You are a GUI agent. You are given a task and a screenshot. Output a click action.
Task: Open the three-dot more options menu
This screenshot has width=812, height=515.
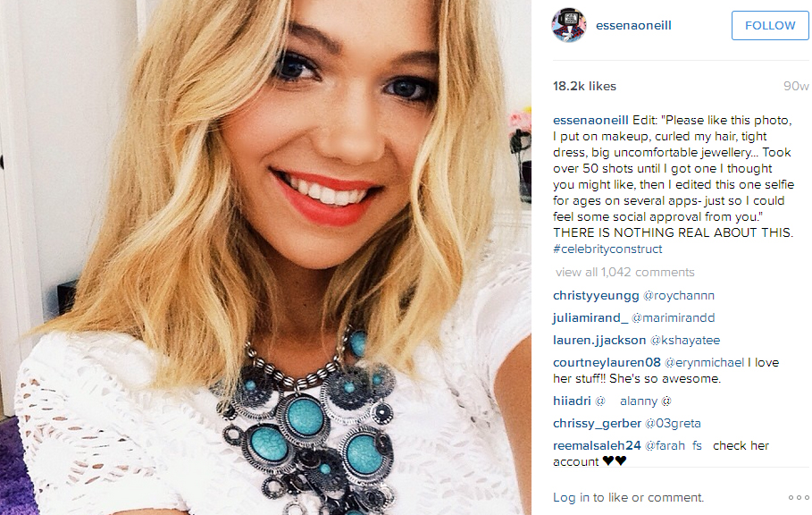point(798,497)
